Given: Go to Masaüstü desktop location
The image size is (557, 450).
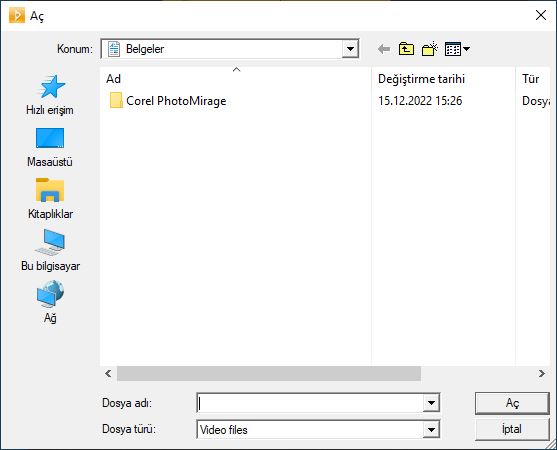Looking at the screenshot, I should coord(50,147).
